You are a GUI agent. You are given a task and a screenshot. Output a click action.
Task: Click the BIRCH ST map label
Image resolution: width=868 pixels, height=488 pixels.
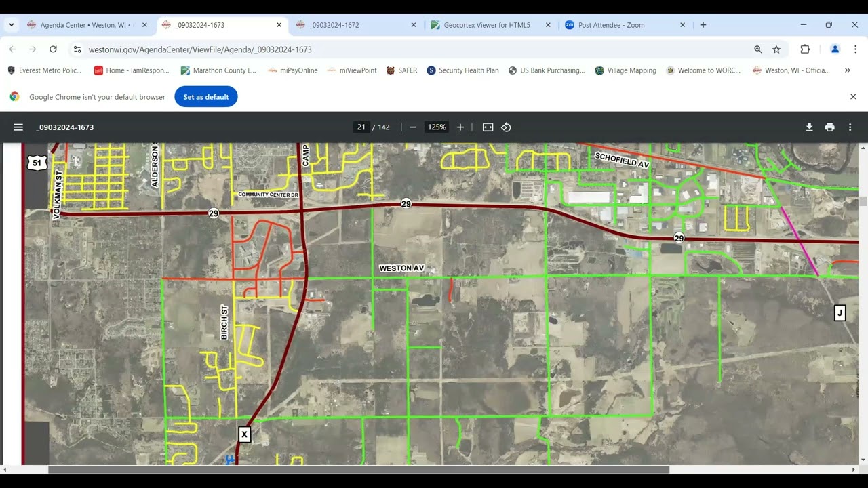coord(224,323)
